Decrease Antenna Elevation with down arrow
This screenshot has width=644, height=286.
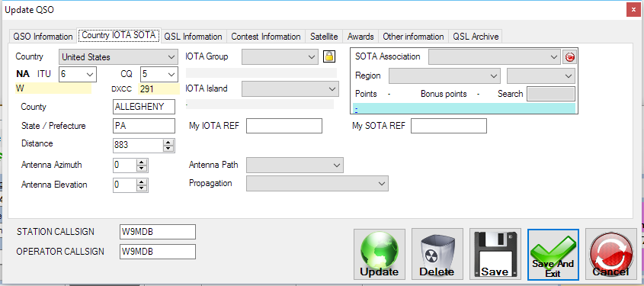click(x=142, y=188)
